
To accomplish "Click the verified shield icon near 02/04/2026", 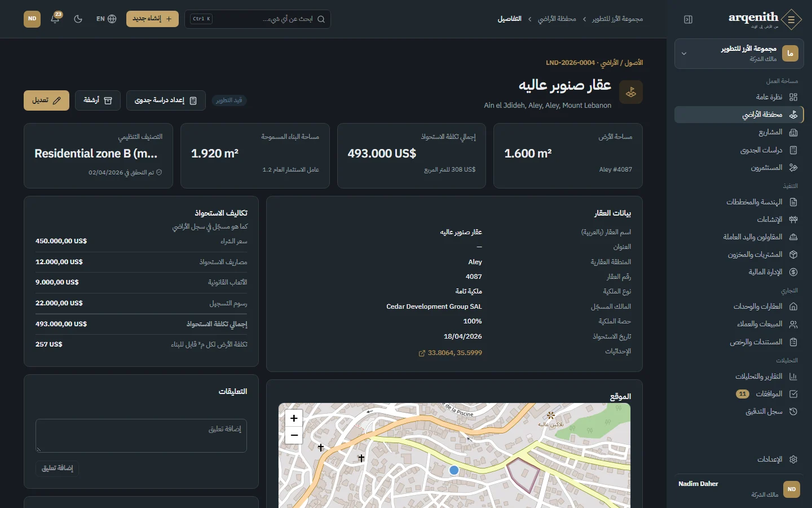I will tap(159, 172).
